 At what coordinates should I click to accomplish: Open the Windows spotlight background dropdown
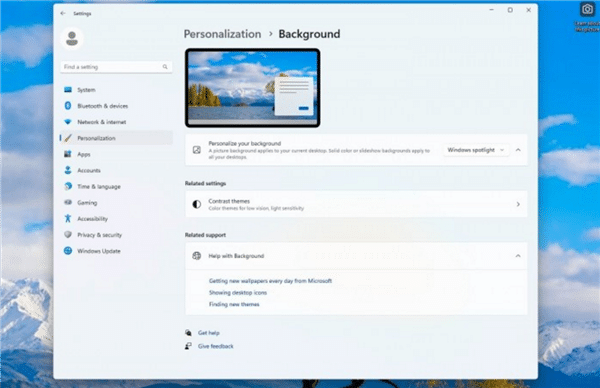[476, 150]
